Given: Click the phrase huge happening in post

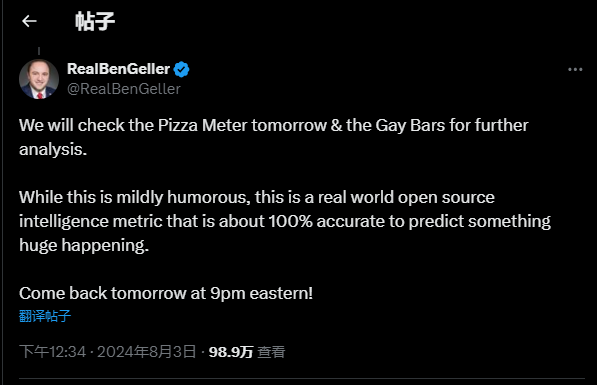Looking at the screenshot, I should (x=82, y=246).
